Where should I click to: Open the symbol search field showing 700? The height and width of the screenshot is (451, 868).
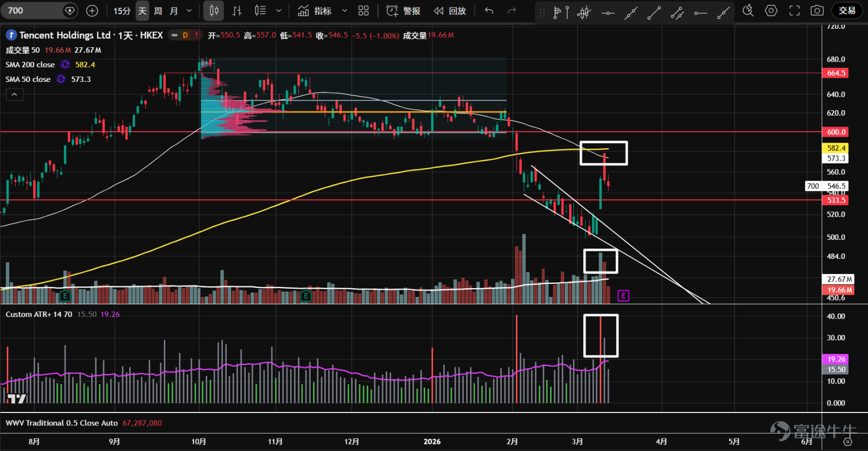(x=39, y=10)
